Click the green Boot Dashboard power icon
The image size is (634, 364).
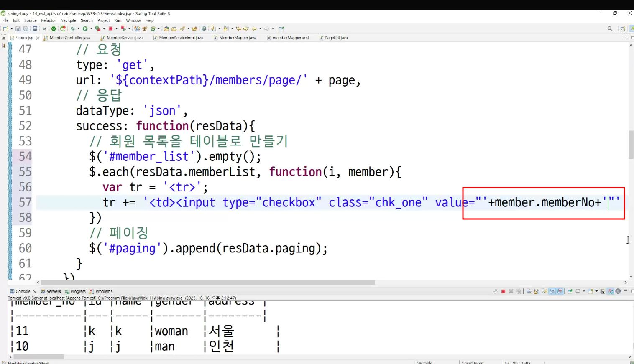54,29
